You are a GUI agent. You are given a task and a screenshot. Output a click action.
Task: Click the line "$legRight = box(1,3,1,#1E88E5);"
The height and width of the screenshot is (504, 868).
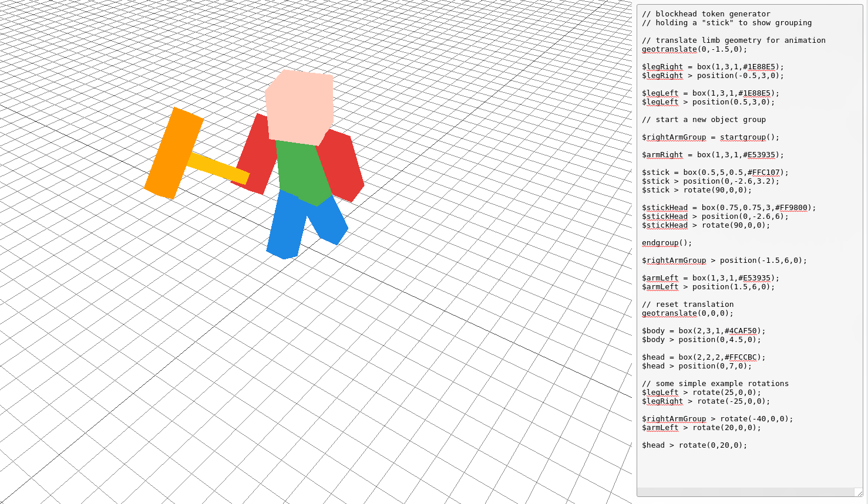(713, 67)
